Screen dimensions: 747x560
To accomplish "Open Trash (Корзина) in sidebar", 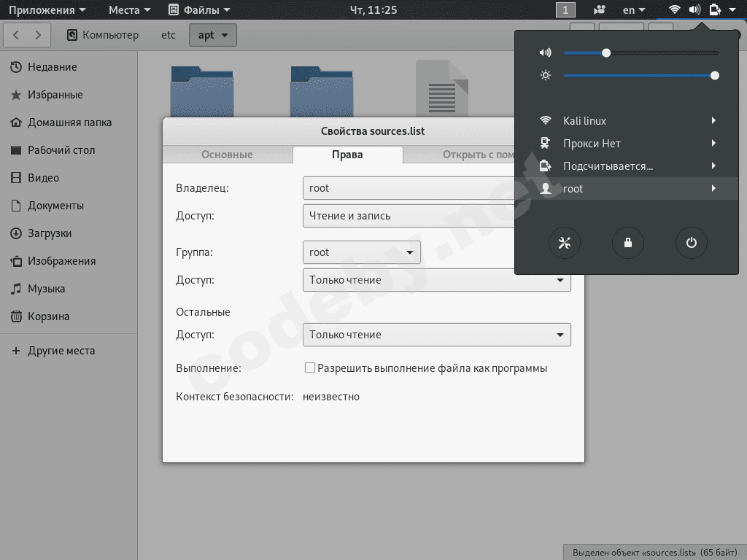I will tap(48, 316).
